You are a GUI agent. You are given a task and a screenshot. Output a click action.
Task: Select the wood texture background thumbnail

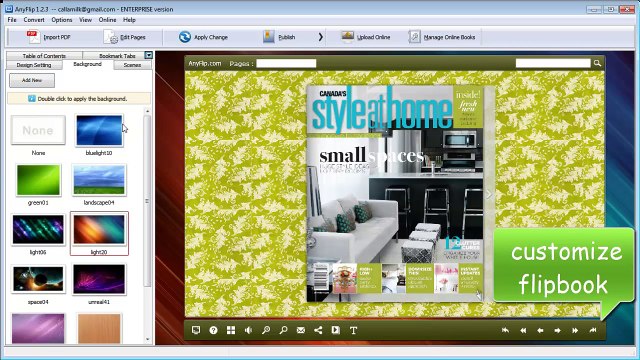pos(99,328)
